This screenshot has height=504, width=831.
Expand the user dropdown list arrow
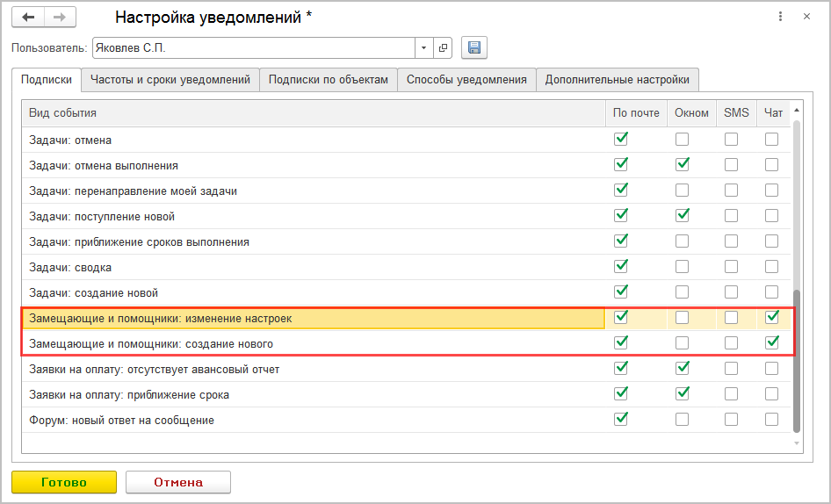(x=424, y=48)
